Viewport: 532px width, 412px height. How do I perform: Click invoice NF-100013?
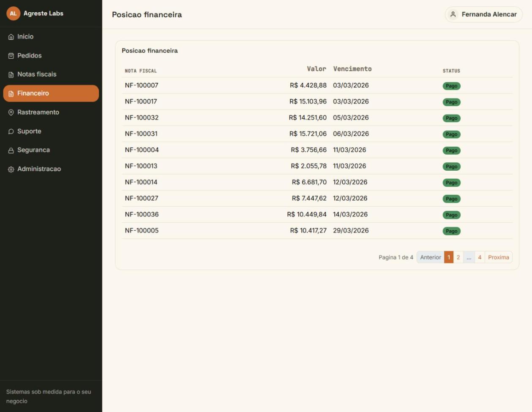pyautogui.click(x=141, y=166)
